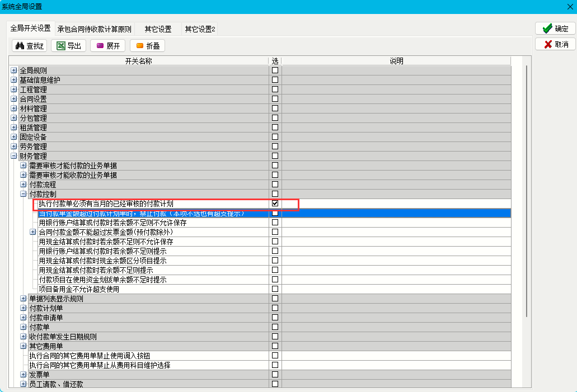Screen dimensions: 577x392
Task: Click the 说明 column header
Action: point(396,61)
